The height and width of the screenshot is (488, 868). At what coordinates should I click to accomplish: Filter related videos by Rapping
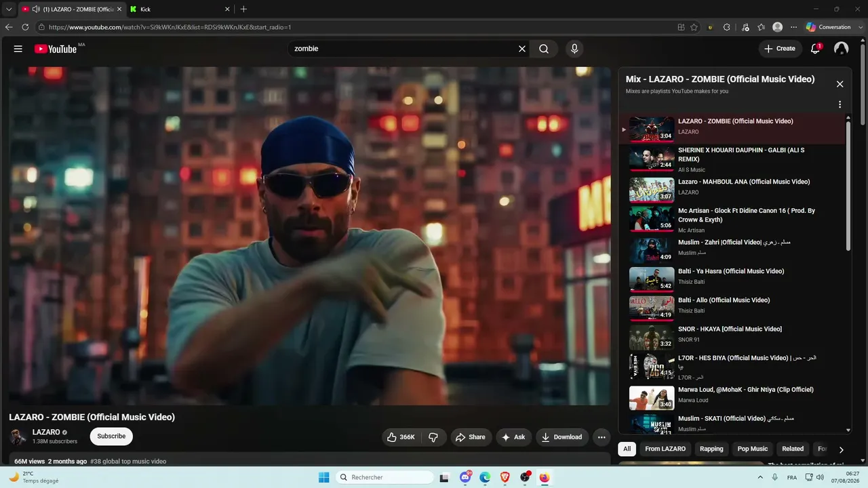pos(711,449)
